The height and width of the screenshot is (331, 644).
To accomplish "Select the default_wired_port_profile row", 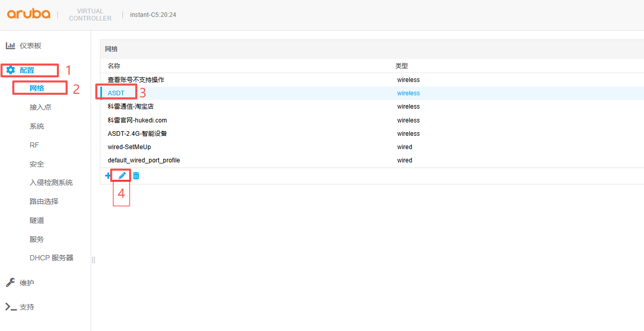I will coord(143,160).
